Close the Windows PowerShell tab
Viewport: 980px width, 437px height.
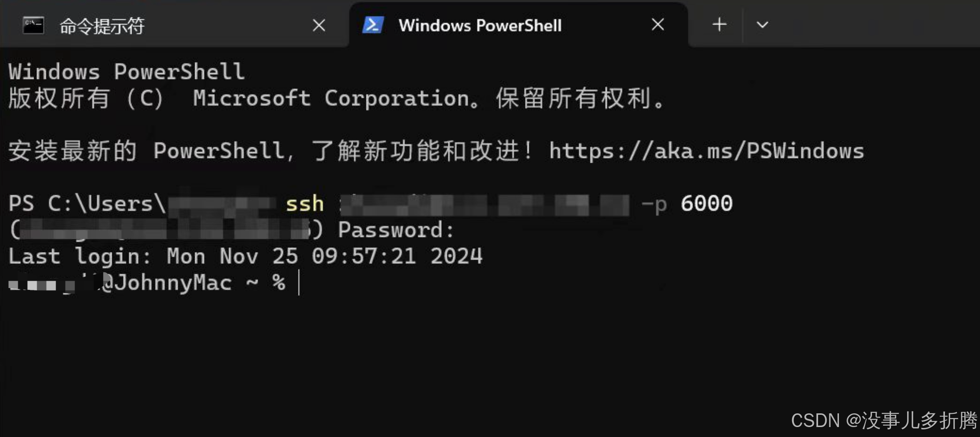658,25
